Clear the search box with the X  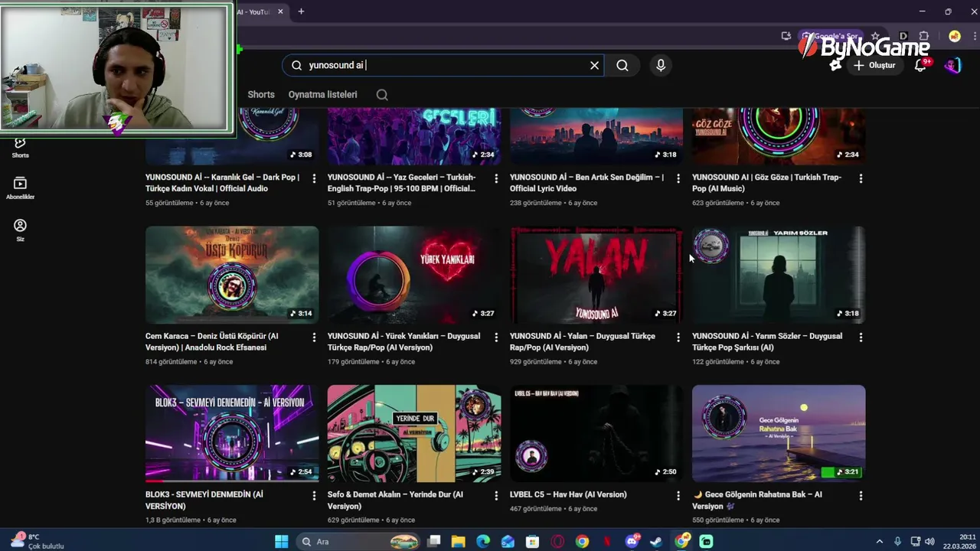coord(594,65)
